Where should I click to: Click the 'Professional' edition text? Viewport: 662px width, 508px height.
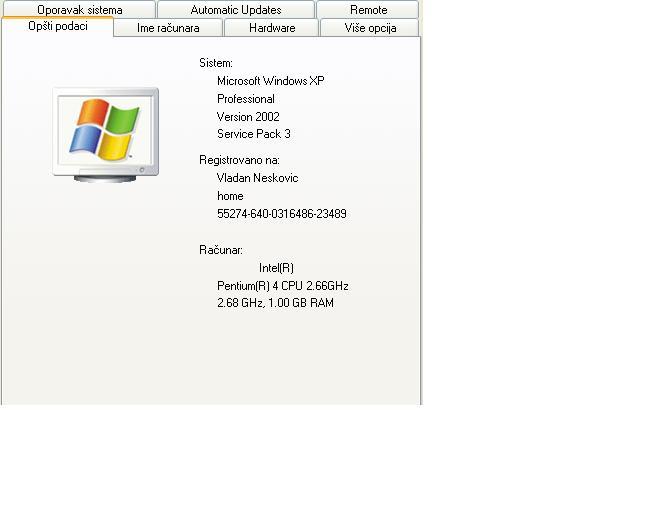246,99
